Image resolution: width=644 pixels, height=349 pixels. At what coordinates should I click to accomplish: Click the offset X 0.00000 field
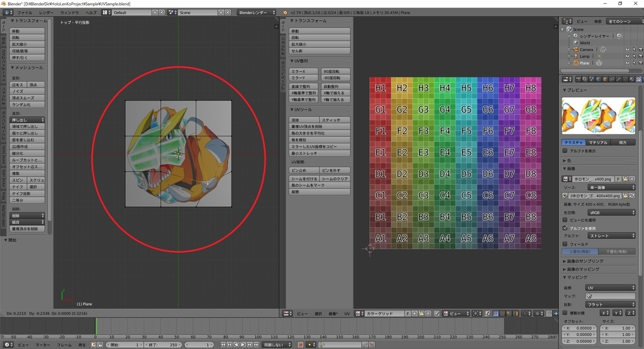[579, 328]
